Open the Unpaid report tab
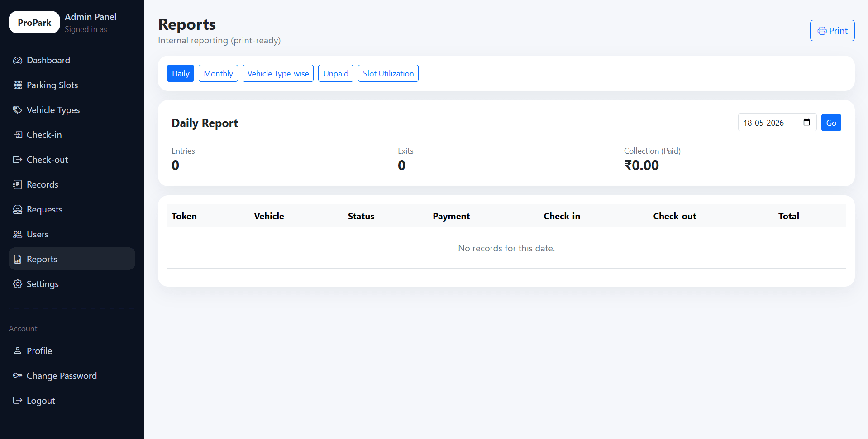Viewport: 868px width, 439px height. click(x=336, y=74)
